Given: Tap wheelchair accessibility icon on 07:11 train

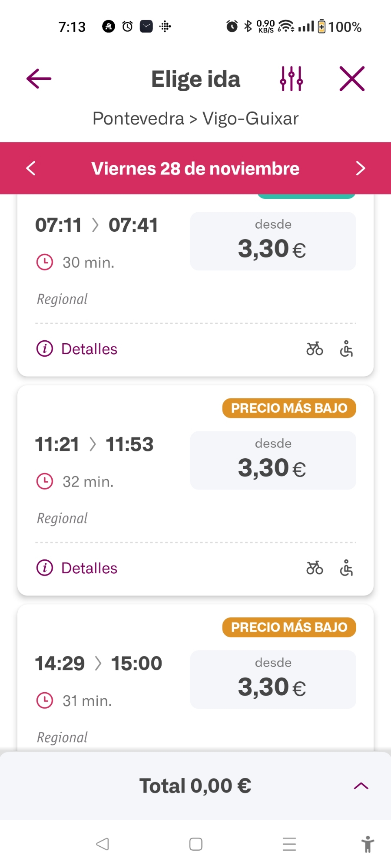Looking at the screenshot, I should pyautogui.click(x=346, y=349).
